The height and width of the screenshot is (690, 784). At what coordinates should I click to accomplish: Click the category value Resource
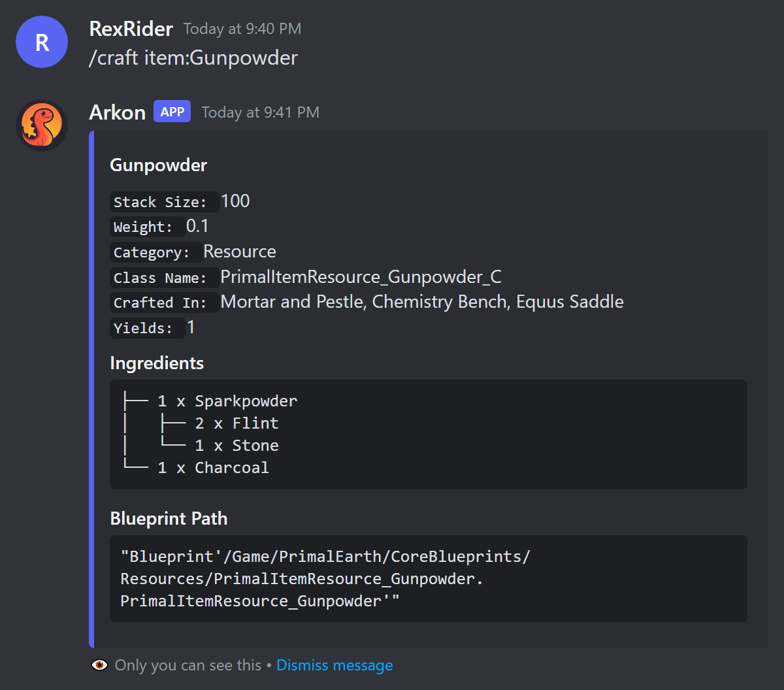240,252
